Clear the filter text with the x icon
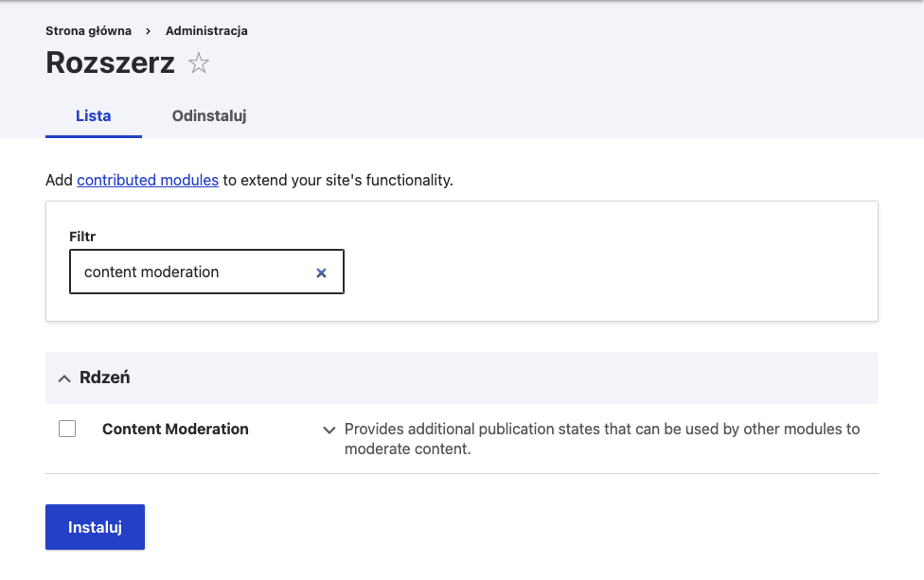 (321, 272)
